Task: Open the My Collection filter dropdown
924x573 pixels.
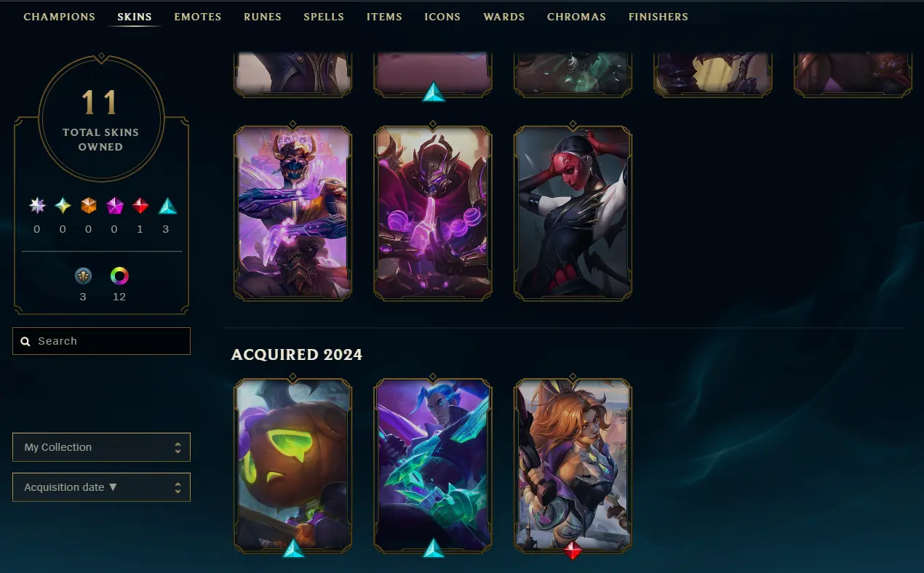Action: point(101,447)
